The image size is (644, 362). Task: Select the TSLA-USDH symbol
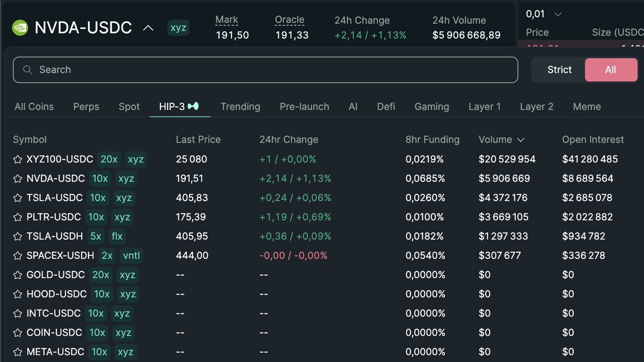pos(55,237)
